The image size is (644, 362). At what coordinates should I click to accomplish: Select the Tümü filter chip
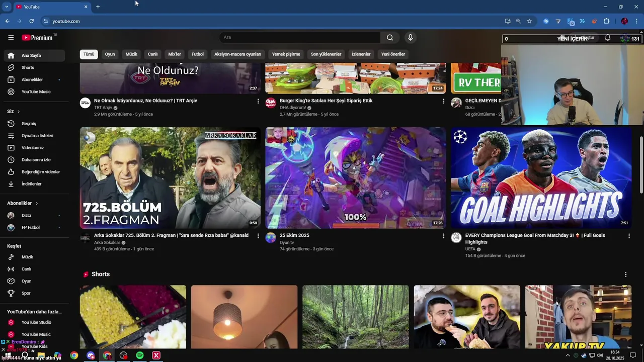(89, 54)
